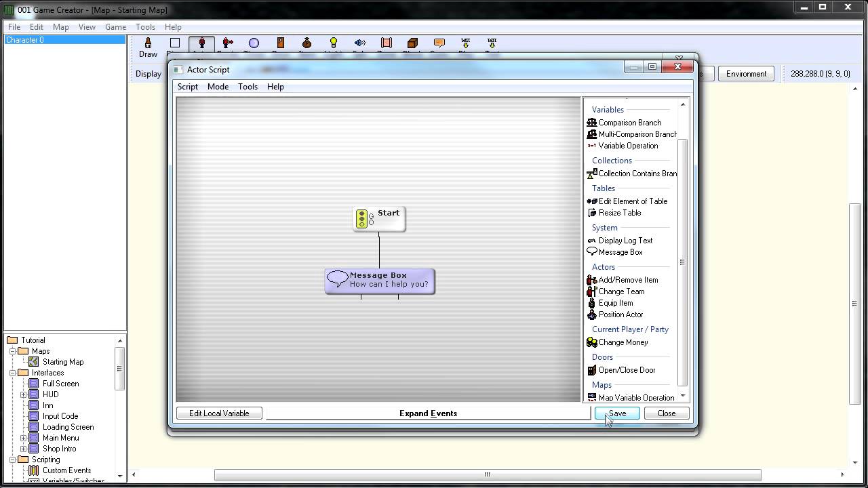This screenshot has height=488, width=868.
Task: Expand the HUD interface node
Action: 23,394
